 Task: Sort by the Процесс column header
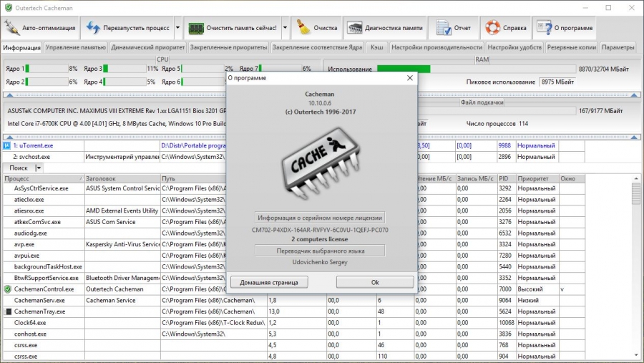[x=44, y=178]
